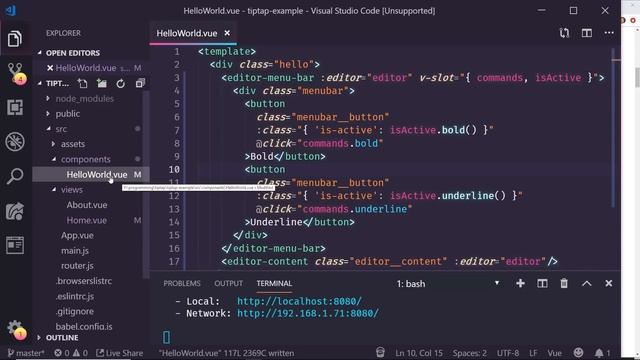640x360 pixels.
Task: Switch to the Problems panel tab
Action: point(182,283)
